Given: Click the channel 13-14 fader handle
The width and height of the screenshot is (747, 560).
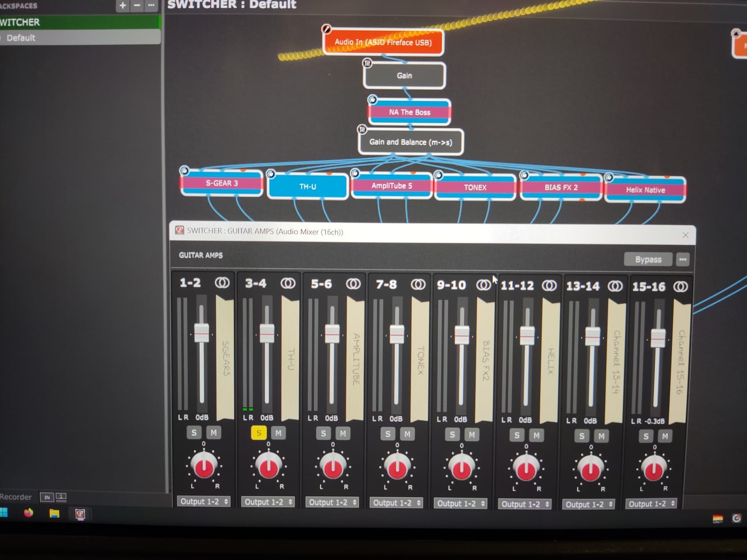Looking at the screenshot, I should click(x=592, y=336).
